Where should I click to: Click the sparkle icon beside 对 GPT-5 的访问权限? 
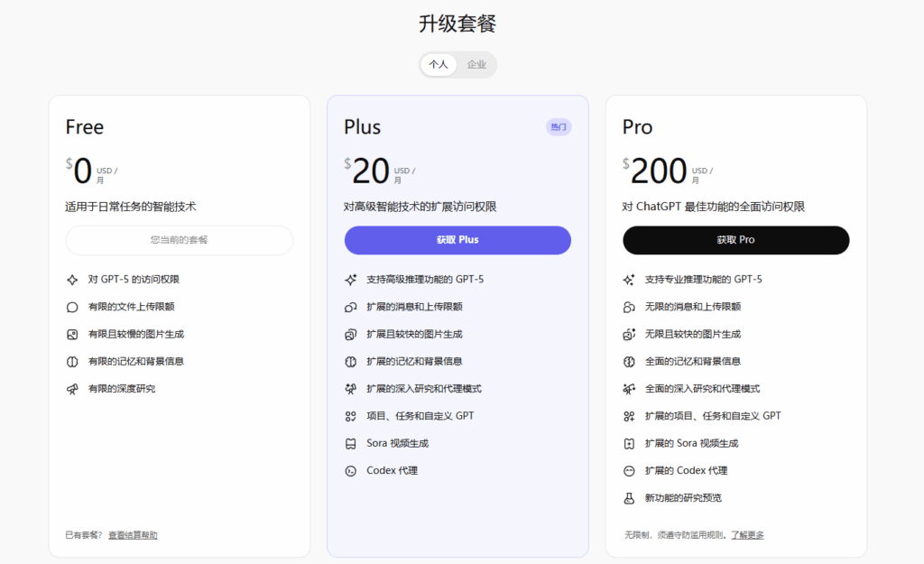(x=72, y=280)
